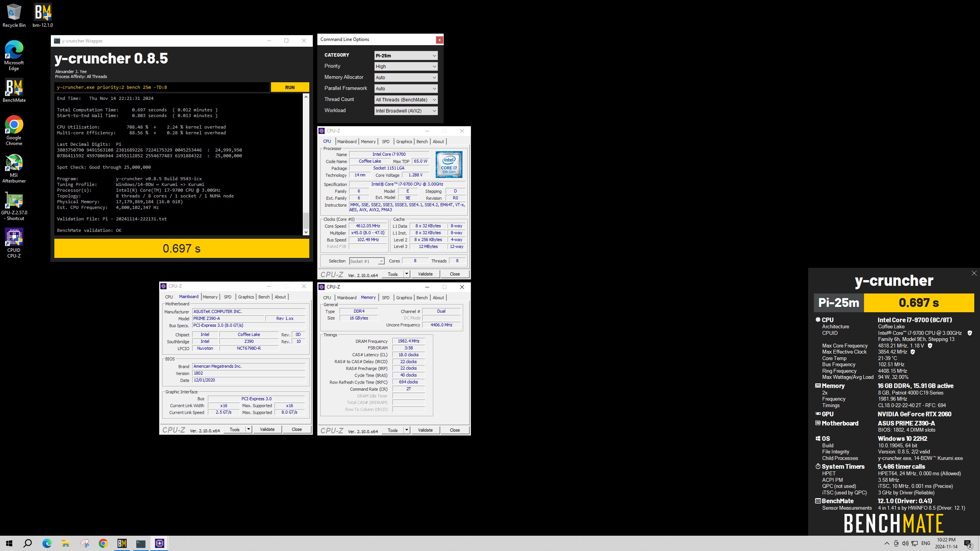The width and height of the screenshot is (980, 551).
Task: Open BenchMate desktop shortcut
Action: pyautogui.click(x=14, y=91)
